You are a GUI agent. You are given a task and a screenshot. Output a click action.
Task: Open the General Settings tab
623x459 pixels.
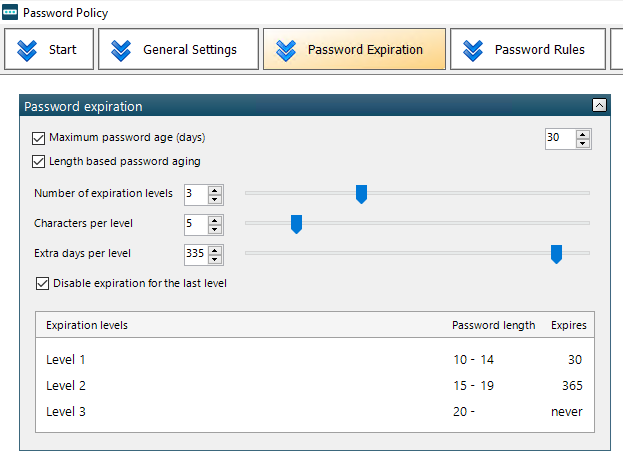pos(178,49)
